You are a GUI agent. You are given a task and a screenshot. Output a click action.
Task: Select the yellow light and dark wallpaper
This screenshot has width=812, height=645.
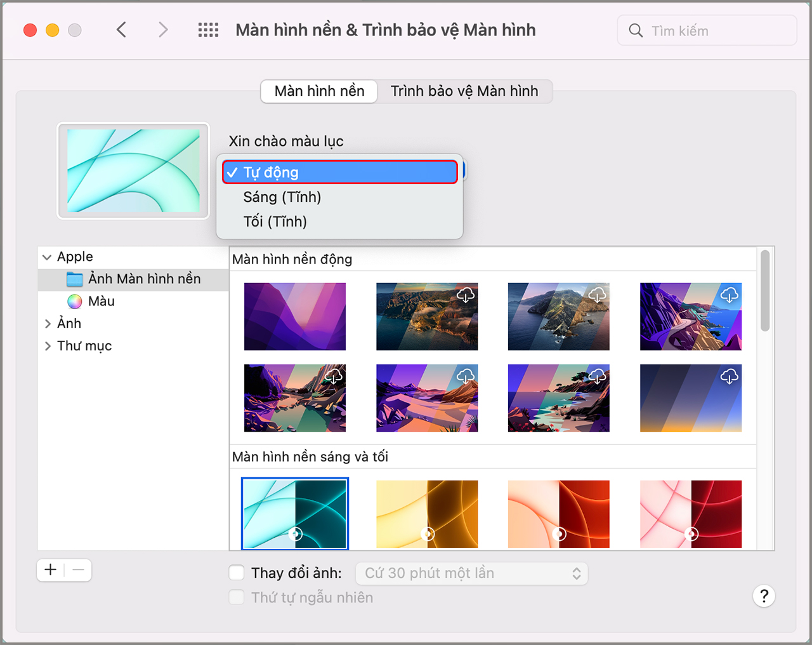[x=427, y=514]
